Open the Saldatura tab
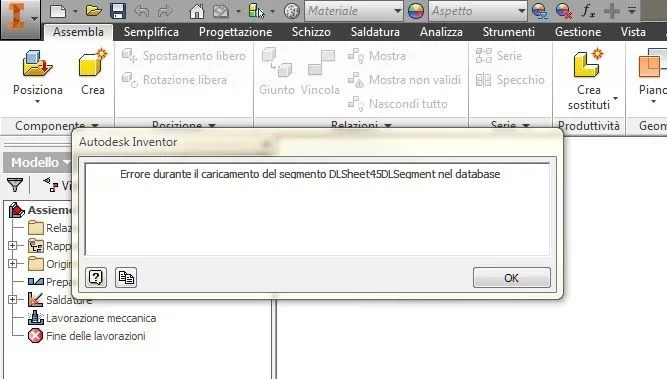Image resolution: width=667 pixels, height=379 pixels. 375,32
